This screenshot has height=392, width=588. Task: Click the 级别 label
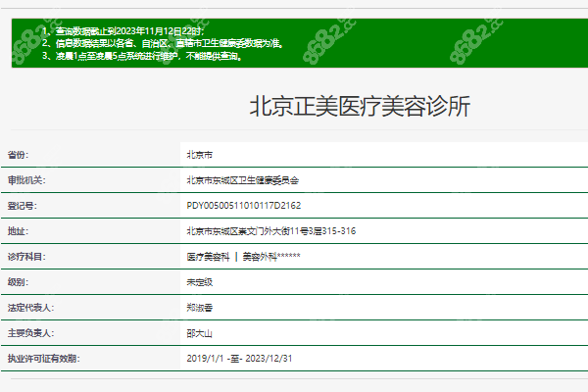[18, 282]
